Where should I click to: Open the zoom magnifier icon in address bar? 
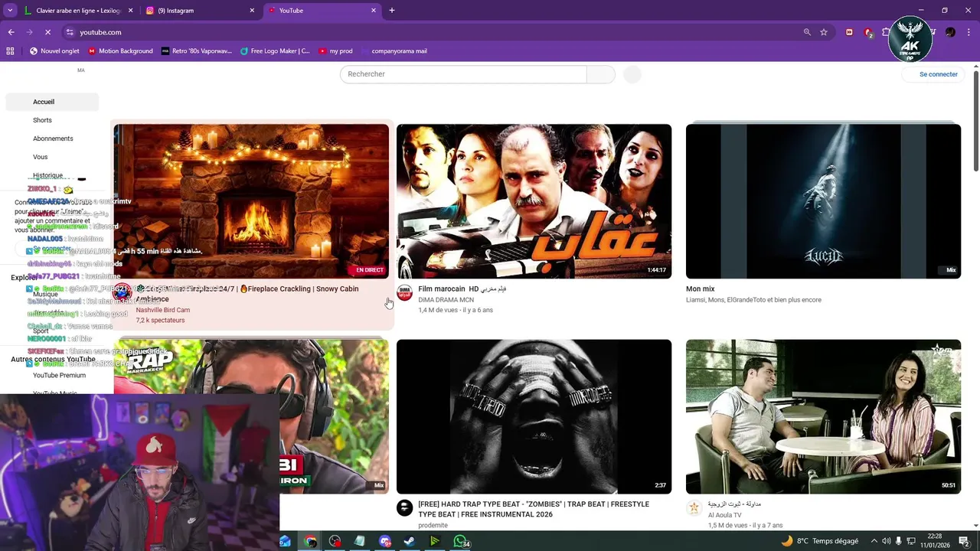pyautogui.click(x=807, y=32)
